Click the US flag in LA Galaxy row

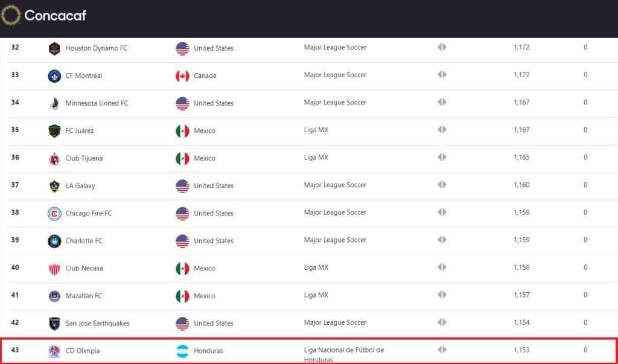(x=182, y=186)
